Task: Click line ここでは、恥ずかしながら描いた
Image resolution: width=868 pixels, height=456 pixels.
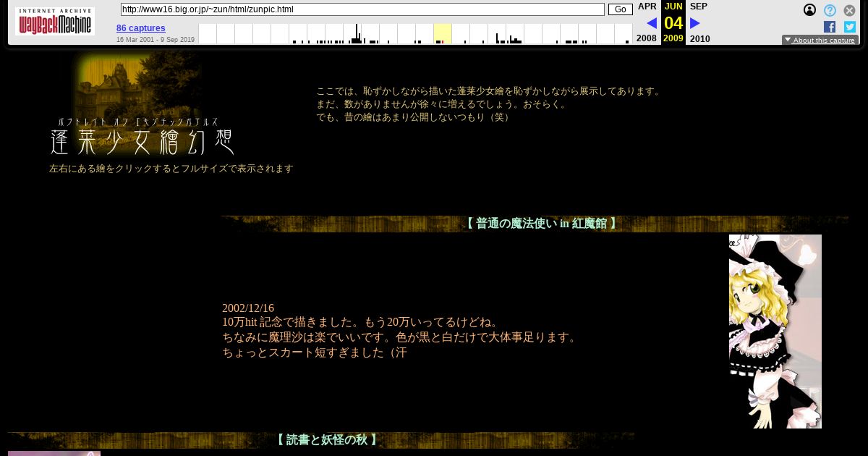Action: 490,91
